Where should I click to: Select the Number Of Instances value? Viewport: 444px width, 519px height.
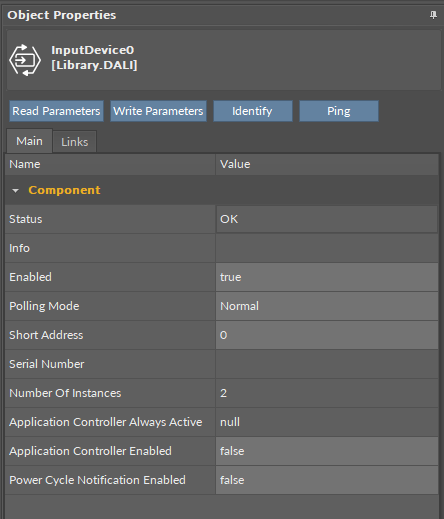pos(327,393)
